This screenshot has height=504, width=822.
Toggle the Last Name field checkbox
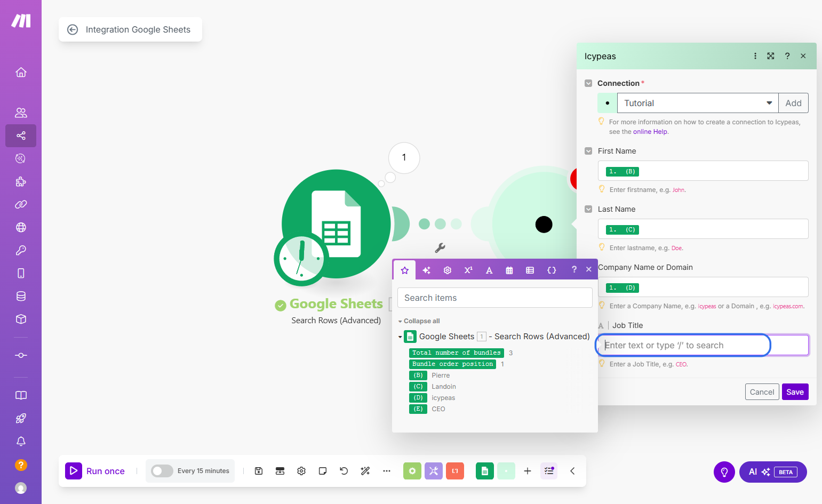click(x=588, y=209)
